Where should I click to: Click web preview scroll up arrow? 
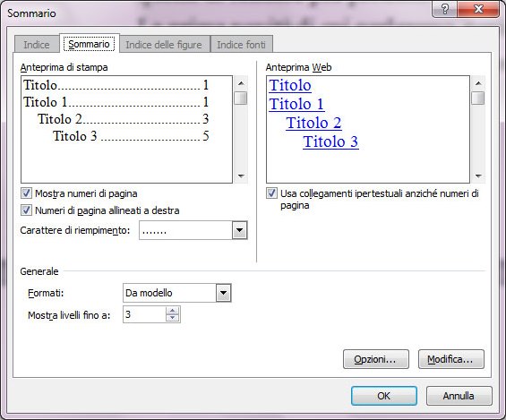click(x=478, y=83)
